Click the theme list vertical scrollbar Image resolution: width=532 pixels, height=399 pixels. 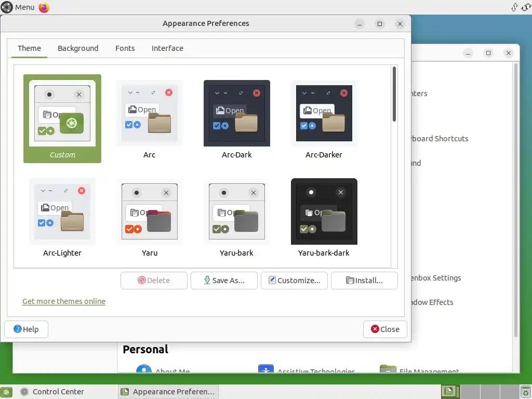[394, 94]
